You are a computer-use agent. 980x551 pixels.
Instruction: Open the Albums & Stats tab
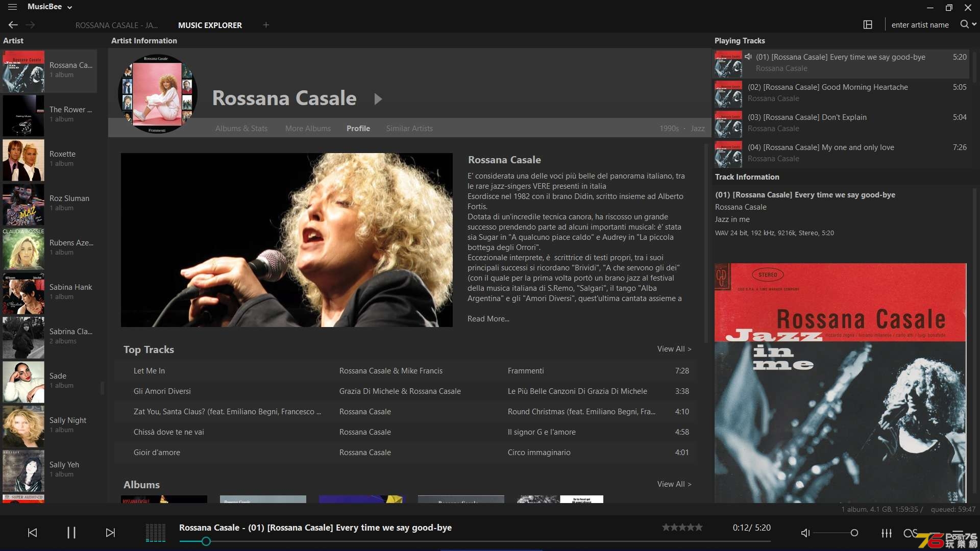click(241, 129)
